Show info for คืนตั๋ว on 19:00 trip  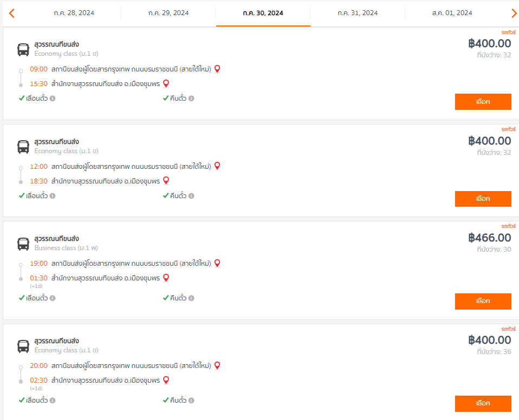[191, 298]
